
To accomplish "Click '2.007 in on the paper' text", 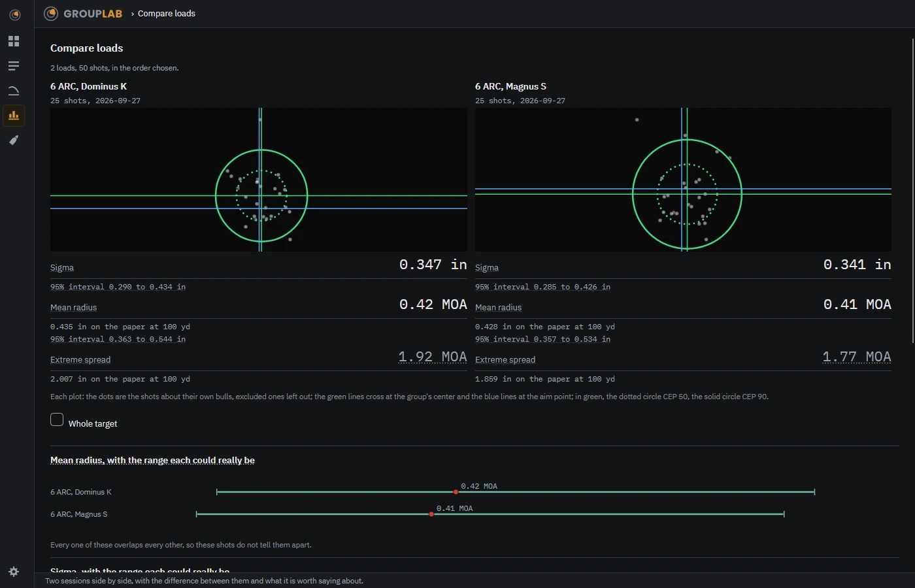I will pos(120,379).
